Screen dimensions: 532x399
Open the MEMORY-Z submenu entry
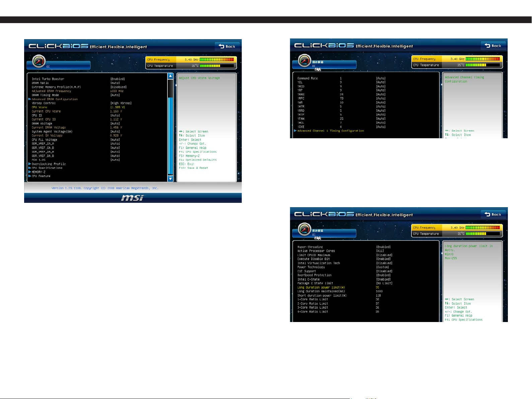pyautogui.click(x=39, y=172)
